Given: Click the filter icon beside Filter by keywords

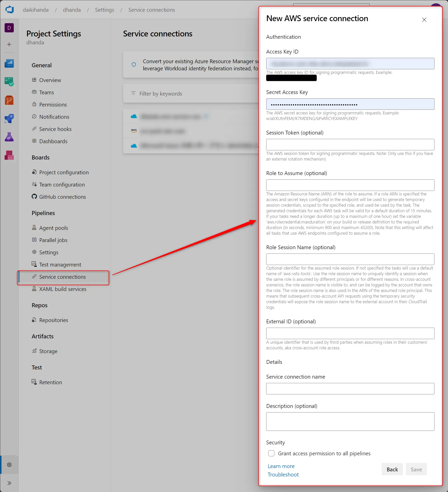Looking at the screenshot, I should [x=133, y=93].
